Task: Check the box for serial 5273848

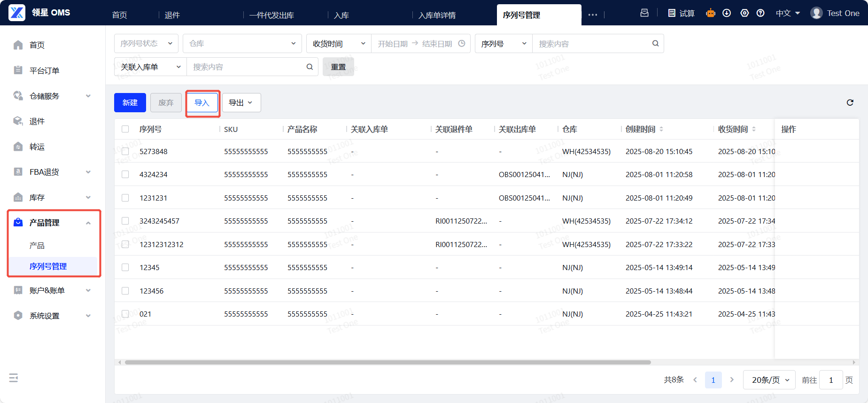Action: [125, 151]
